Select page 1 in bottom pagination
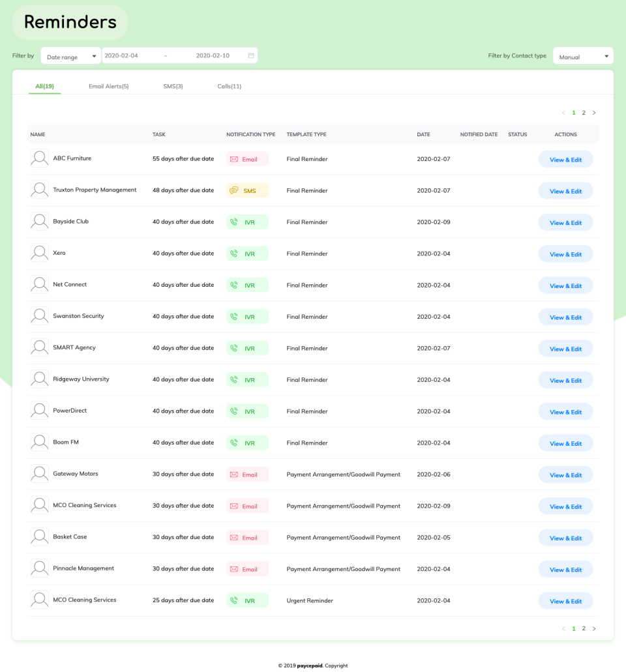626x672 pixels. click(574, 629)
